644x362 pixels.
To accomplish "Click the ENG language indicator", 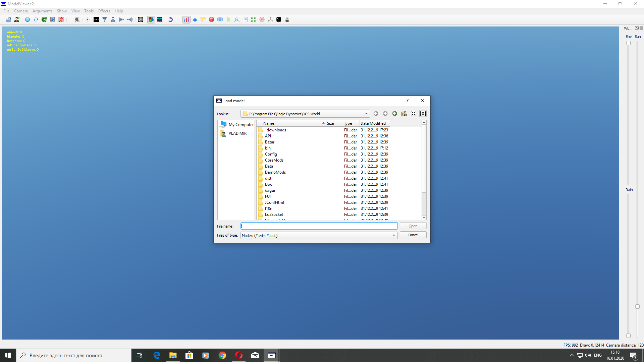I will coord(598,355).
